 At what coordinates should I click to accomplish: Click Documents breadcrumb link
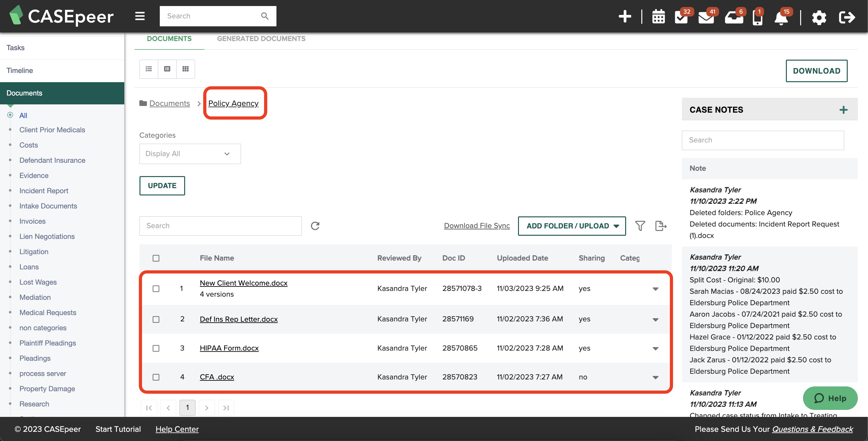(x=170, y=103)
